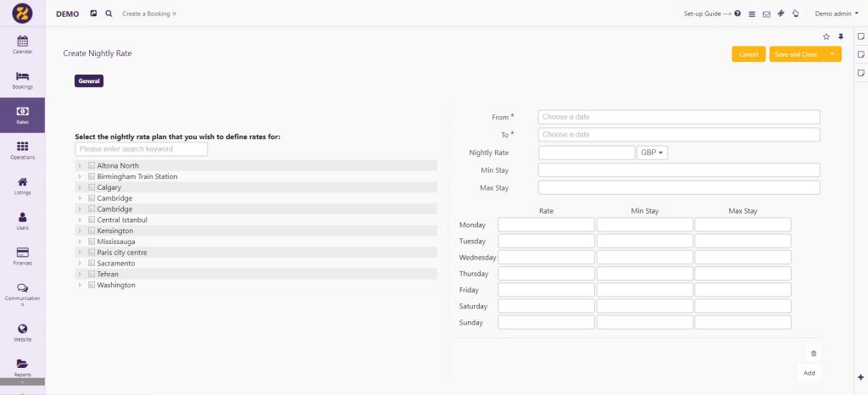The height and width of the screenshot is (395, 868).
Task: Open the Demo admin user menu
Action: pos(837,14)
